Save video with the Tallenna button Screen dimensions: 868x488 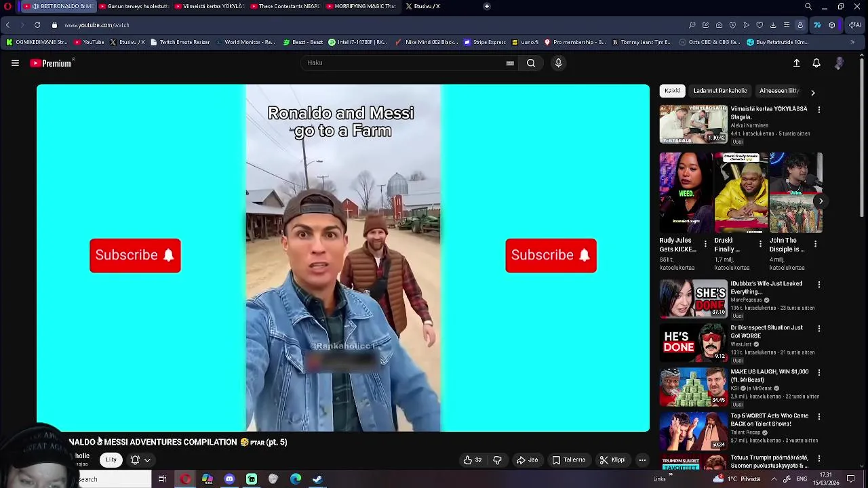[x=568, y=460]
